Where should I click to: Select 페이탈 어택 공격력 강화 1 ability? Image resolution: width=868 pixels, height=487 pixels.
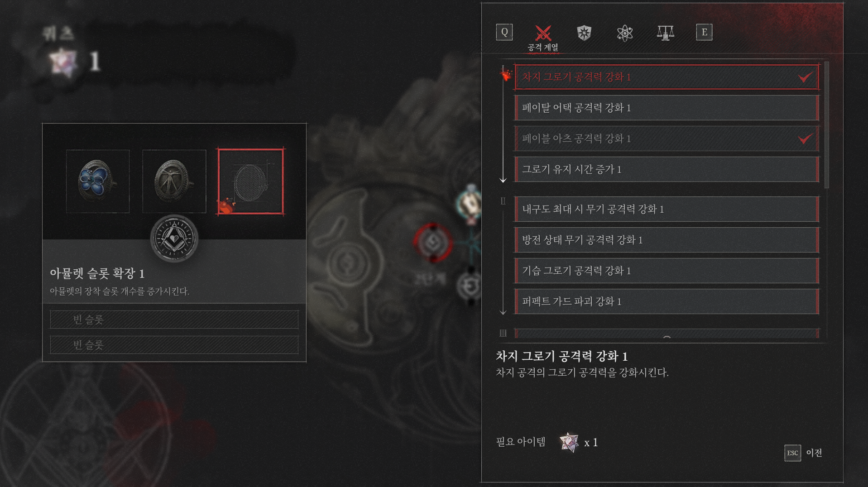[x=667, y=108]
